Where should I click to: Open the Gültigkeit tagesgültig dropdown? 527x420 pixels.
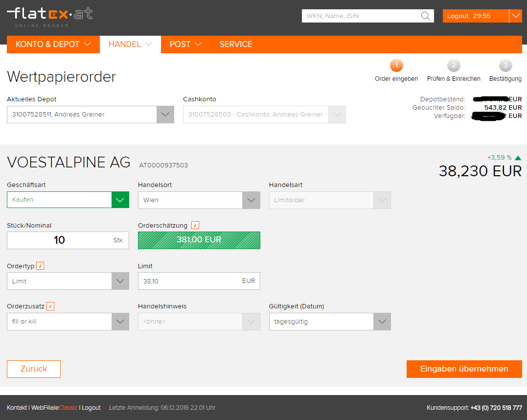330,322
